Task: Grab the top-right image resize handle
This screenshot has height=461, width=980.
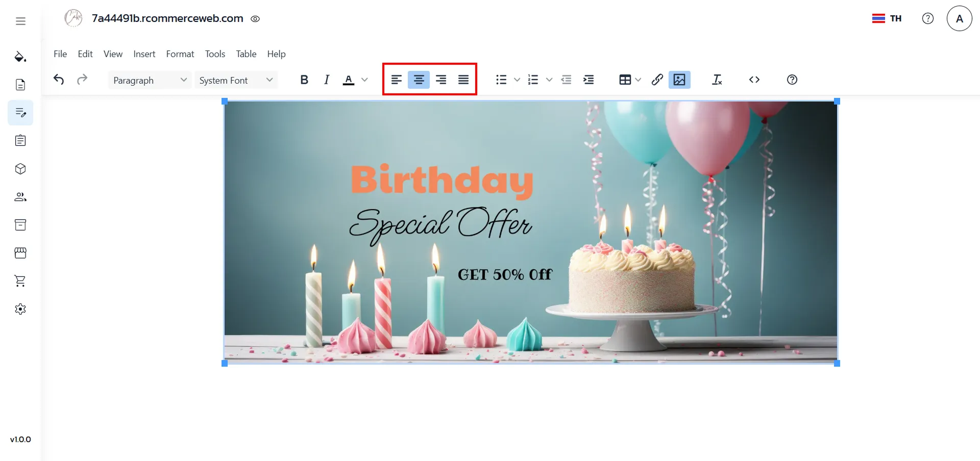Action: point(837,101)
